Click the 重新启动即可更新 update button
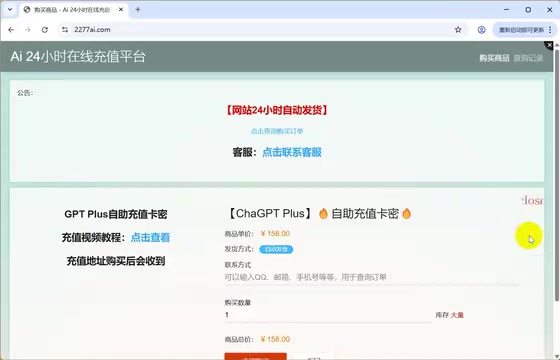The image size is (560, 360). coord(521,30)
